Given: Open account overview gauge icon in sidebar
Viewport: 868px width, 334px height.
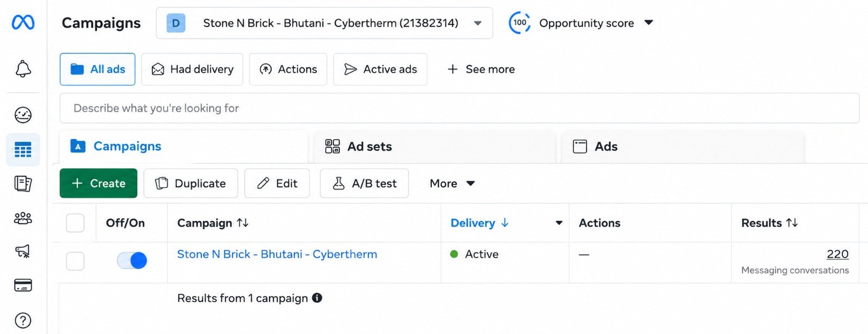Looking at the screenshot, I should 23,115.
